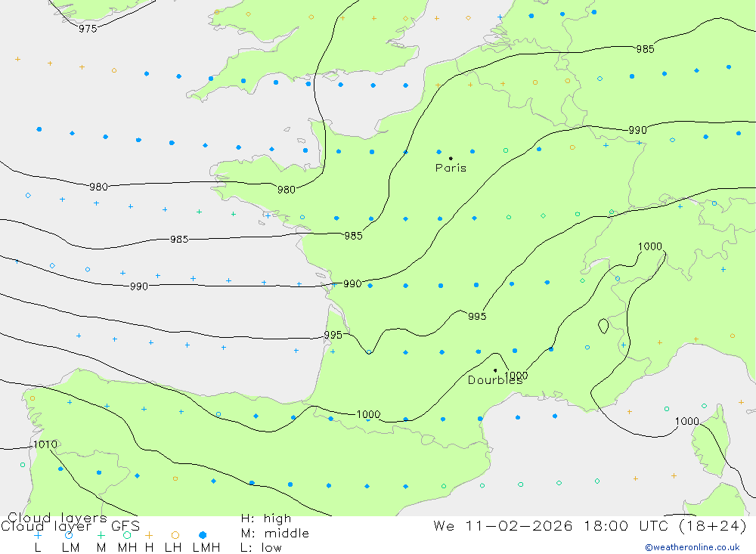Click the 'M: middle' legend text
756x554 pixels.
[x=275, y=534]
